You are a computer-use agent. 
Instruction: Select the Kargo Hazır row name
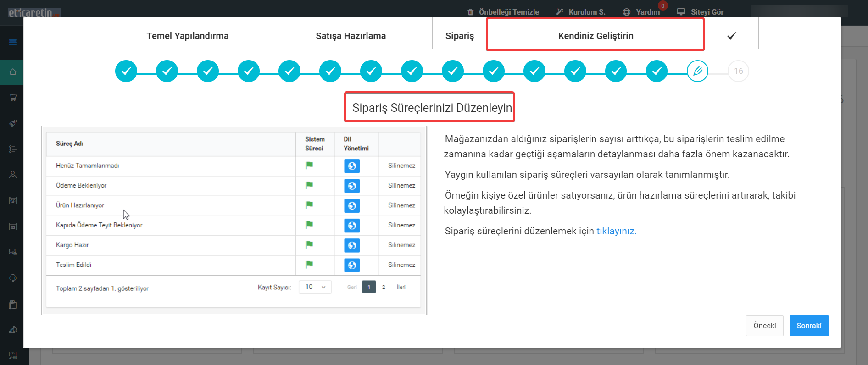(x=72, y=245)
